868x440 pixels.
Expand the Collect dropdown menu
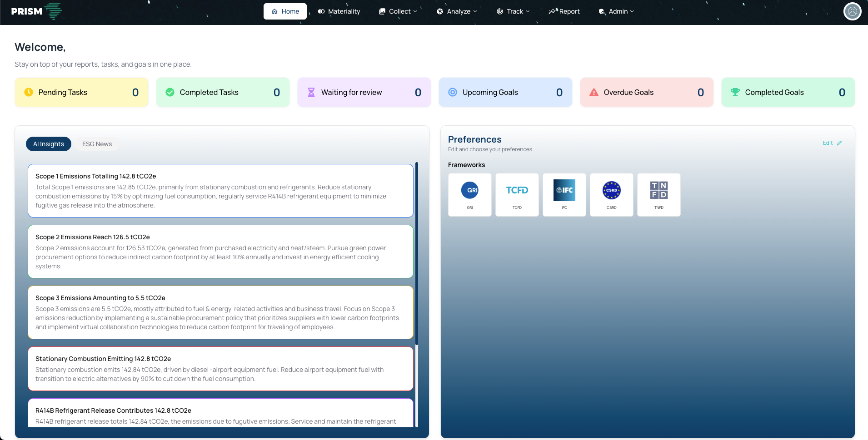[398, 11]
